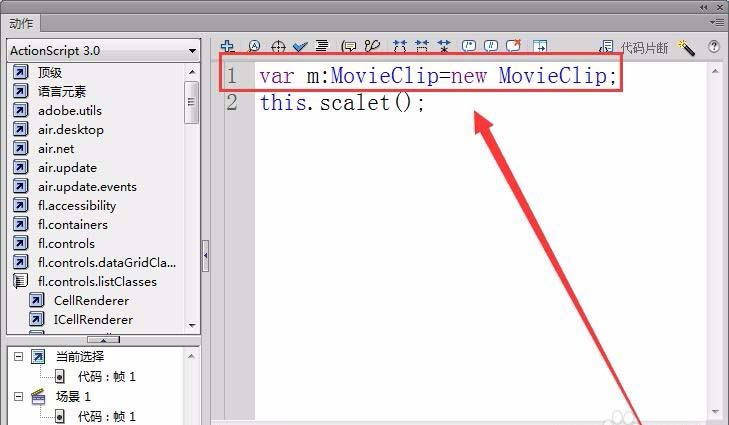This screenshot has width=729, height=425.
Task: Click the add new script item plus icon
Action: (x=227, y=46)
